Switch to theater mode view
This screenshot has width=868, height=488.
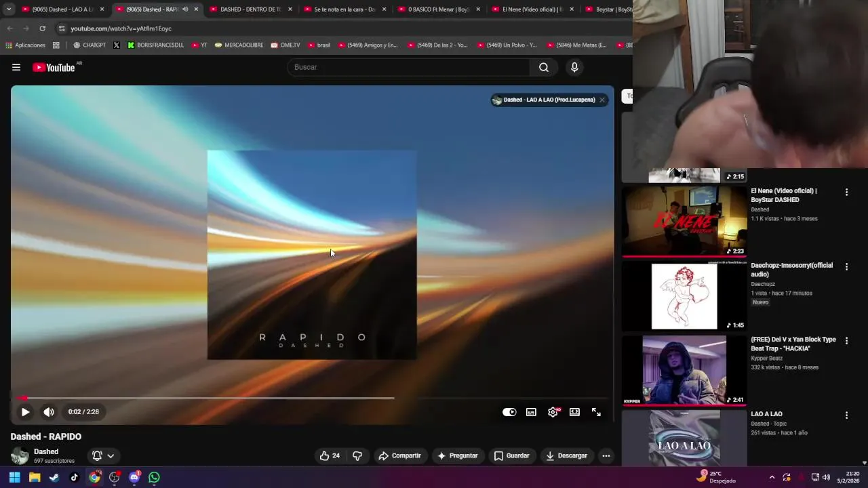[574, 412]
